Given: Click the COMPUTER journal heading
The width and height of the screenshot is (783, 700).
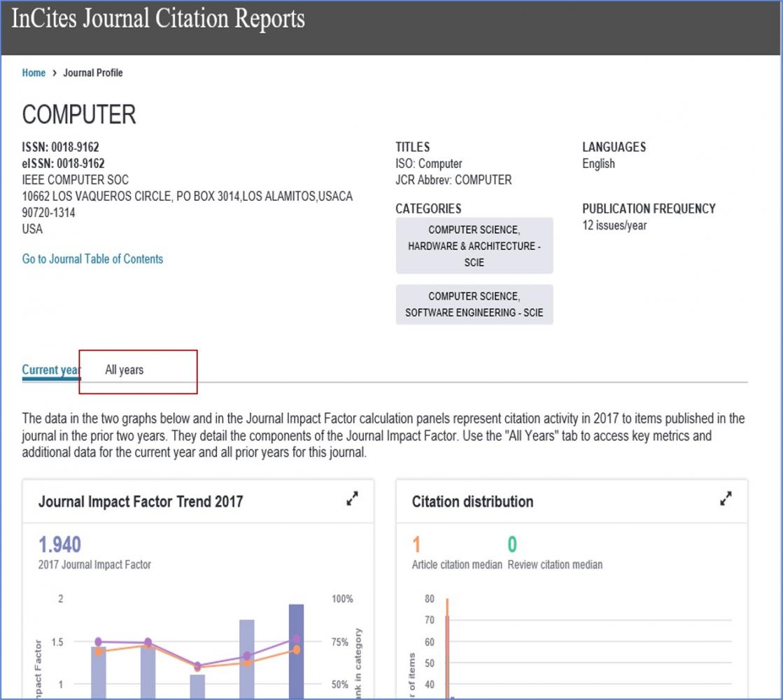Looking at the screenshot, I should [x=79, y=114].
